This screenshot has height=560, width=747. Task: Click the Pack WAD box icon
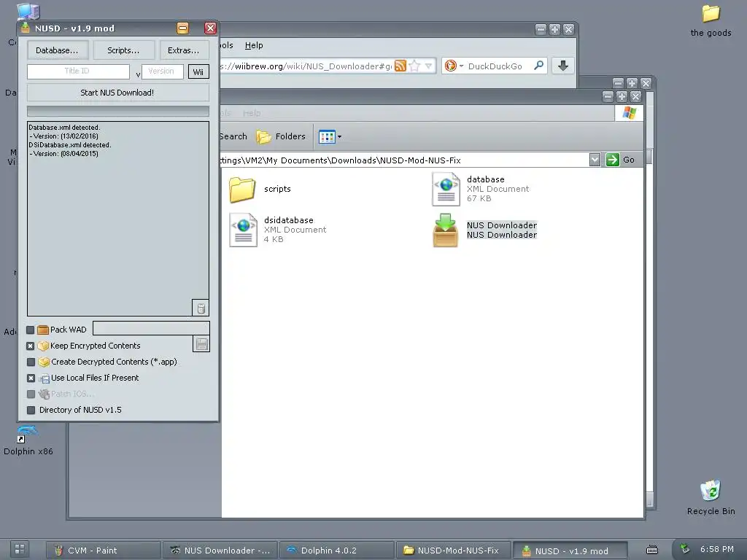[43, 330]
